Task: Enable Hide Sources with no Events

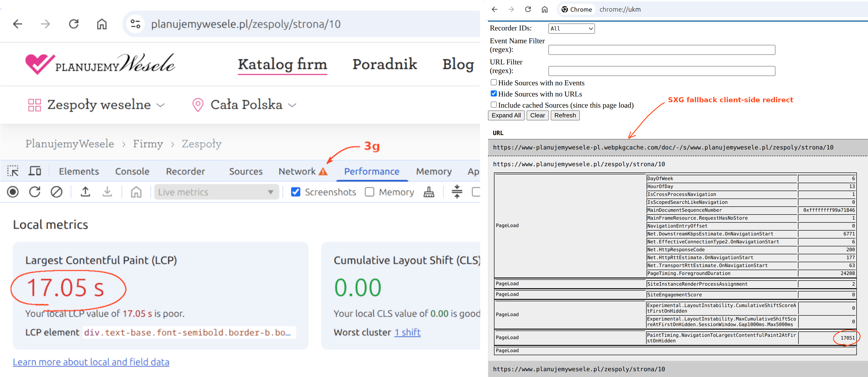Action: pyautogui.click(x=494, y=83)
